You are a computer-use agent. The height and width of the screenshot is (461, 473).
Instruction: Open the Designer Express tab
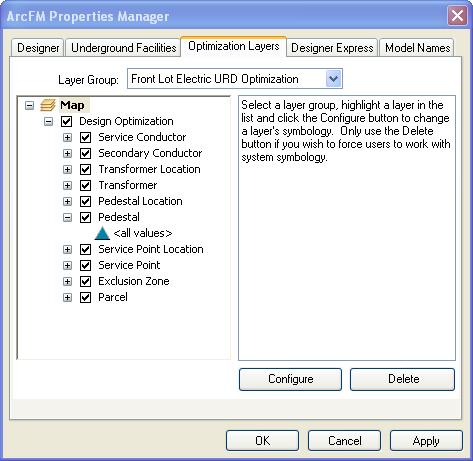pyautogui.click(x=332, y=48)
